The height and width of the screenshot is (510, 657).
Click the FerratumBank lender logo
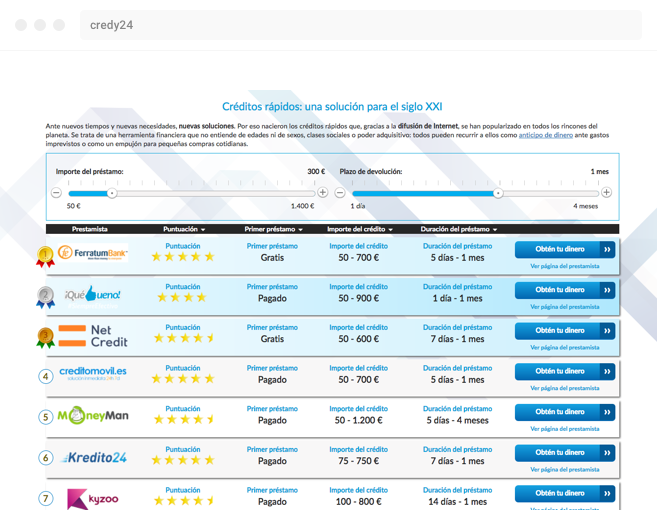93,253
